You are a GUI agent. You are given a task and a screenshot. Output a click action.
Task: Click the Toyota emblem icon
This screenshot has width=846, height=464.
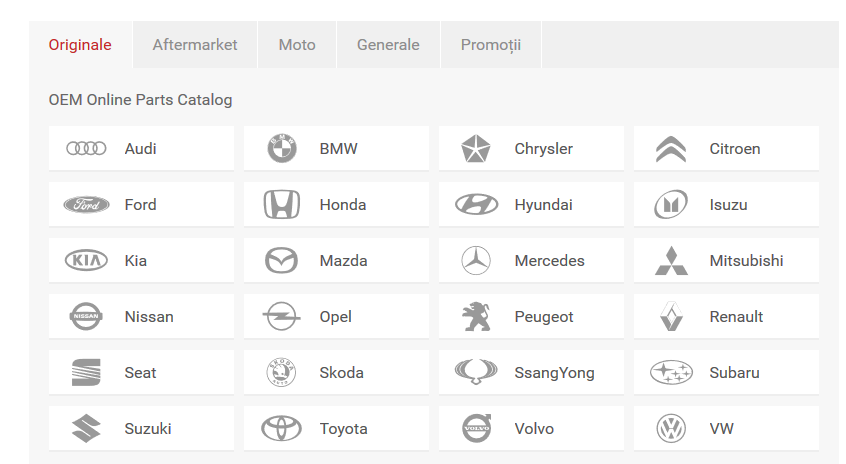(x=282, y=429)
